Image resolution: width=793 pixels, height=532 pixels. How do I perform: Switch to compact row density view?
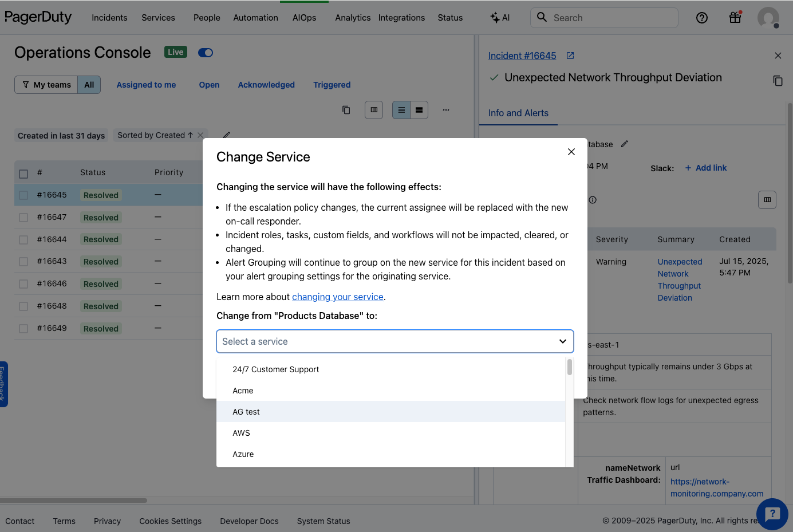pyautogui.click(x=419, y=110)
